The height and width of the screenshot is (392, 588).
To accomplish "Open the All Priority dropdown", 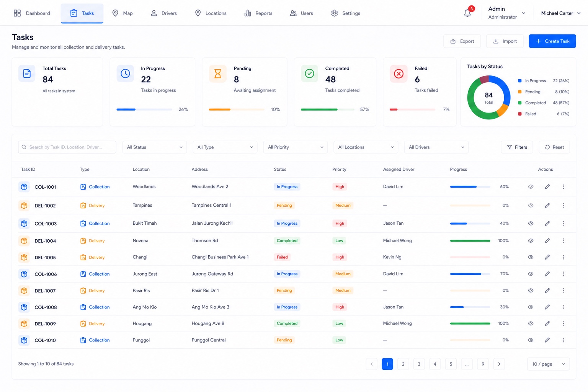I will click(x=296, y=147).
